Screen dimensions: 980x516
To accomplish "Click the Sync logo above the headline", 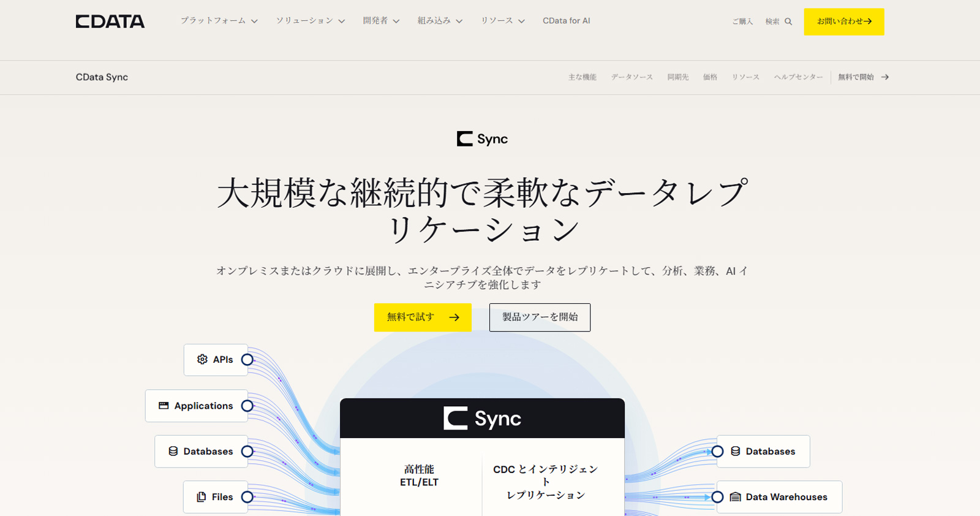I will coord(482,139).
